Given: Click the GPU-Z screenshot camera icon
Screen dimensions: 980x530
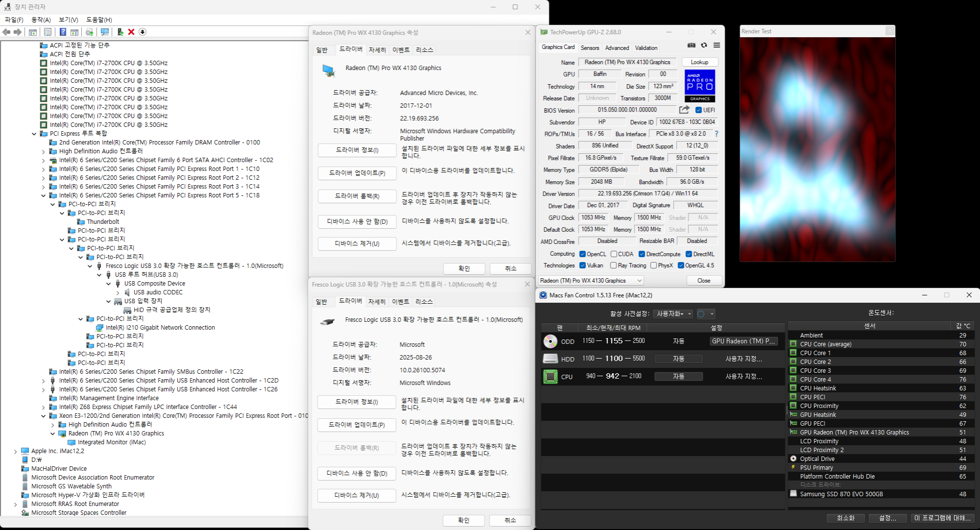Looking at the screenshot, I should click(691, 45).
